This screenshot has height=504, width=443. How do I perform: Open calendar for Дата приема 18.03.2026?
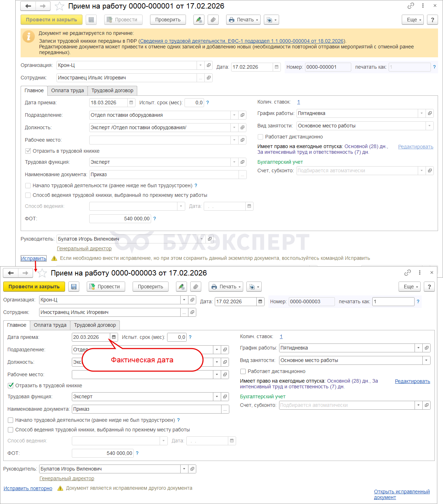coord(131,103)
